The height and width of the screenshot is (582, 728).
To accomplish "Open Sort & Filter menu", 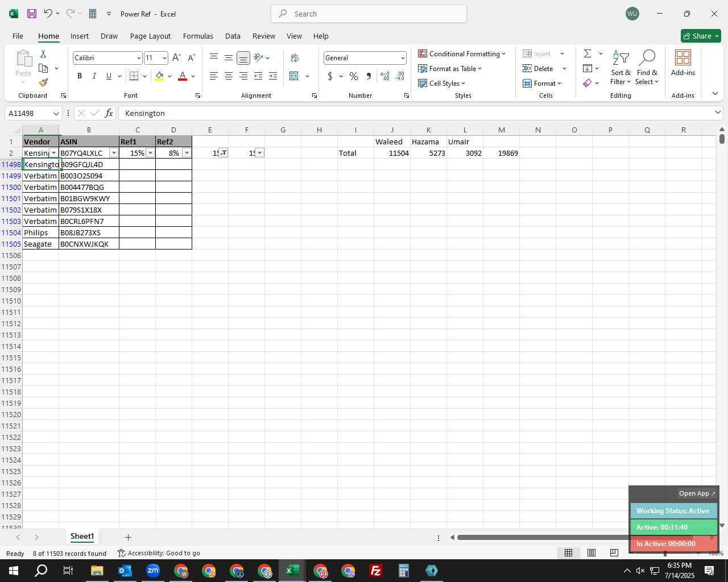I will (621, 68).
